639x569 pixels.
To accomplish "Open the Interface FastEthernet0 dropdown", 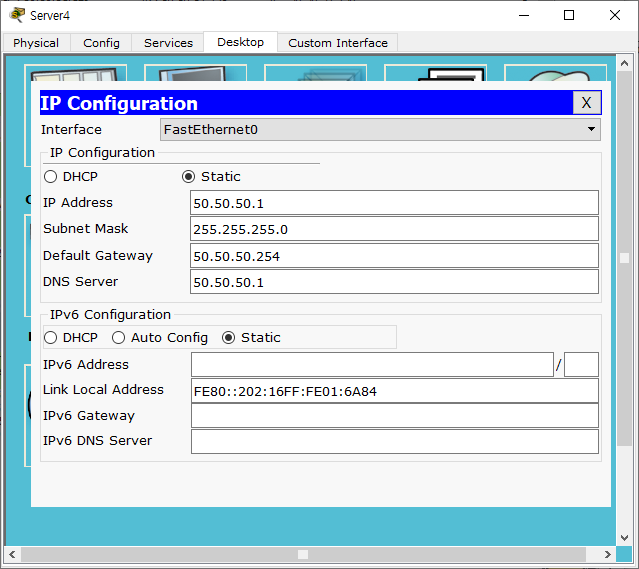I will click(380, 130).
